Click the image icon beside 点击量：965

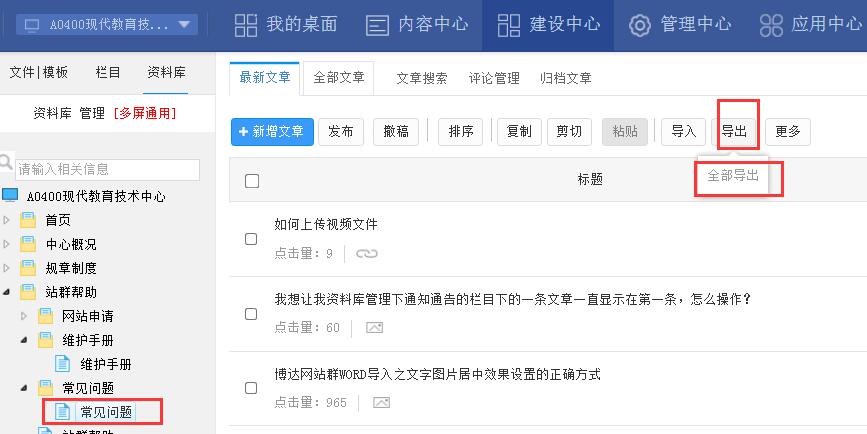pyautogui.click(x=381, y=403)
